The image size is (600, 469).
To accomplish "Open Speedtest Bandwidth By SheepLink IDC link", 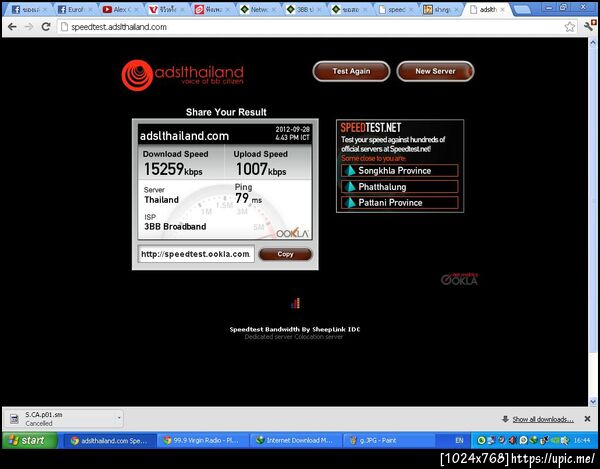I will tap(295, 329).
